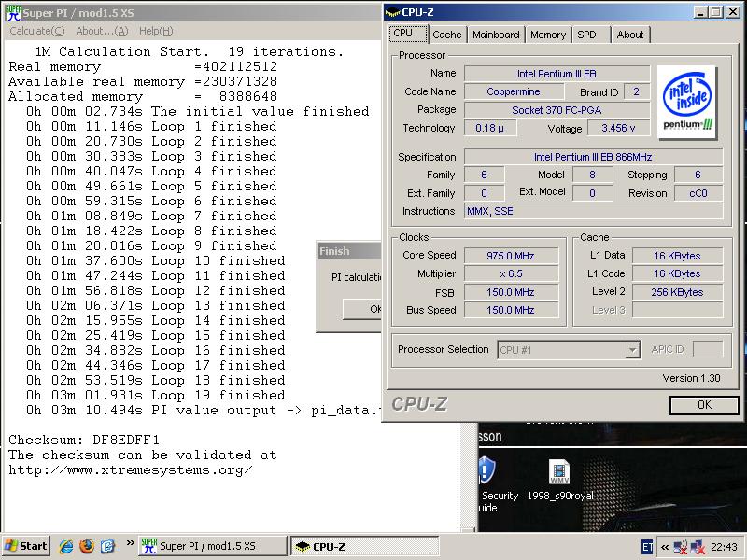Launch Internet Explorer from quick launch
This screenshot has width=747, height=560.
coord(66,546)
